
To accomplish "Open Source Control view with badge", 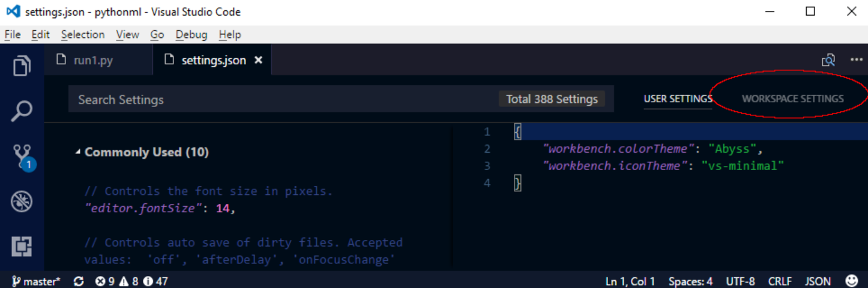I will click(23, 156).
